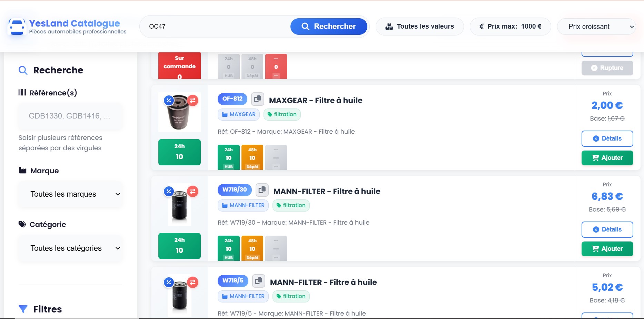Screen dimensions: 644x319
Task: Copy reference W719/5 with the copy icon
Action: coord(258,281)
